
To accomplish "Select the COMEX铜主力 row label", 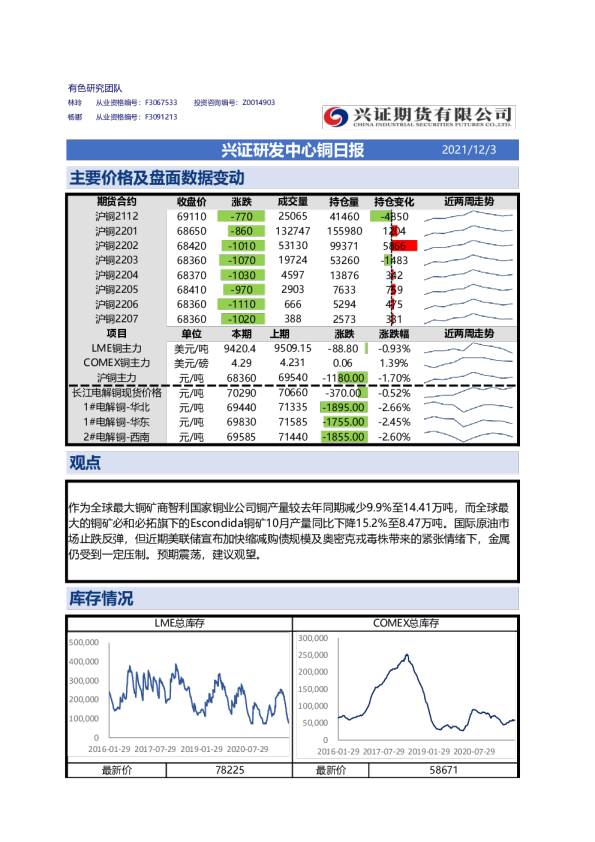I will [x=117, y=363].
